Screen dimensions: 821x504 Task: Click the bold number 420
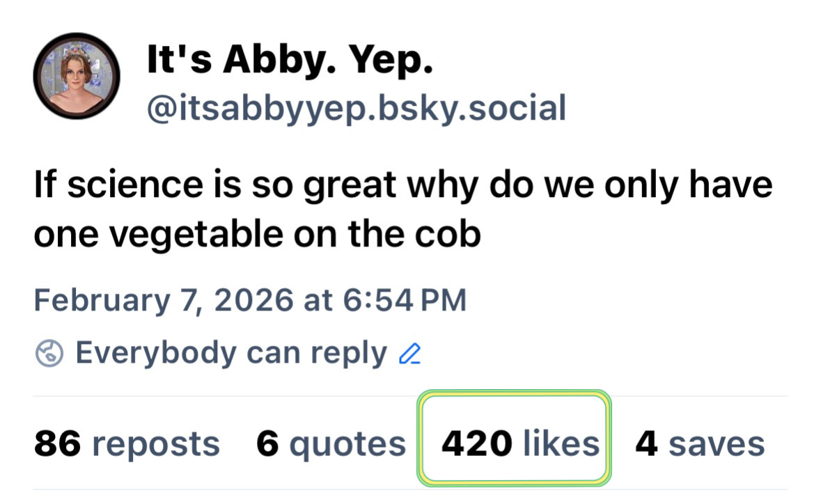click(x=477, y=443)
